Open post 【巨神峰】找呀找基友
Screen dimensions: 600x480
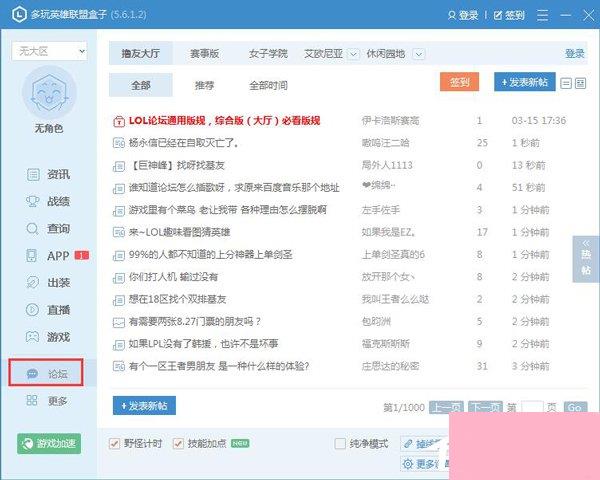177,165
